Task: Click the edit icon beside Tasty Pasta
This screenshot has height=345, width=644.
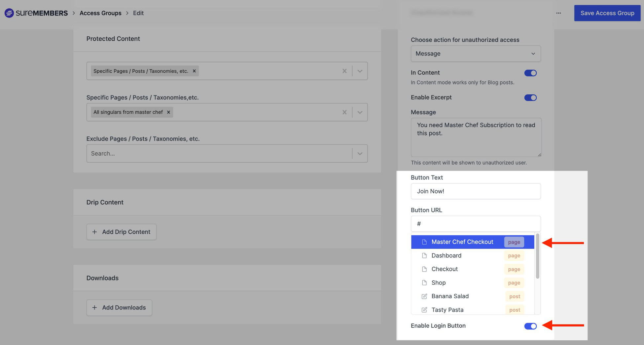Action: point(424,310)
